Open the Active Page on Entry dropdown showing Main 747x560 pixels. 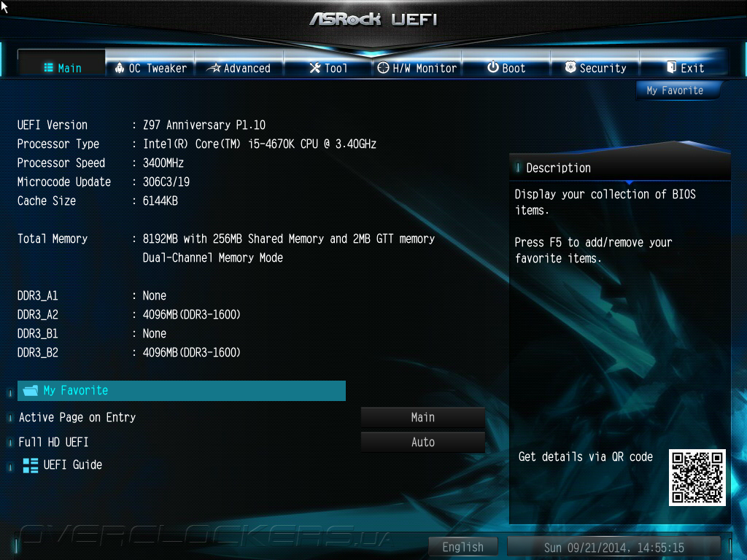coord(422,418)
